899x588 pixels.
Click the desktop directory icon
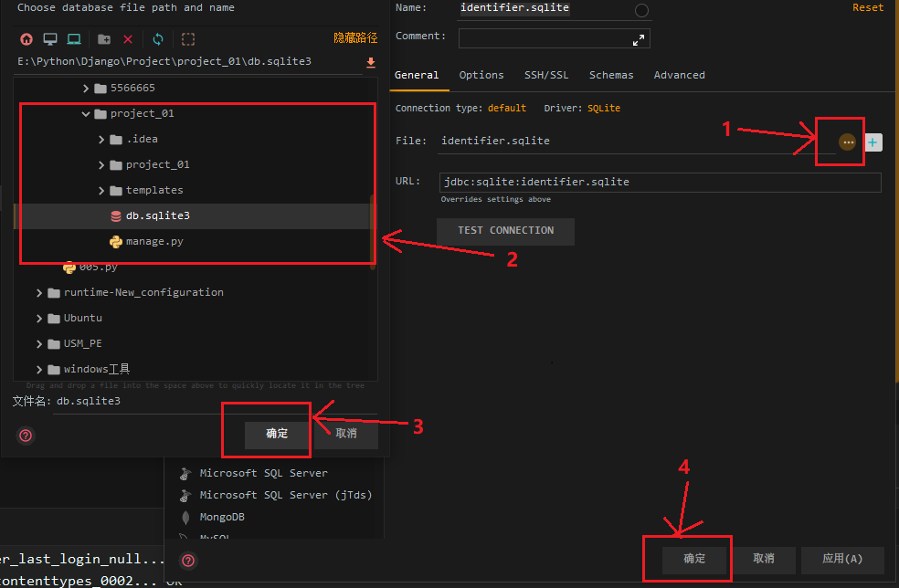tap(50, 39)
